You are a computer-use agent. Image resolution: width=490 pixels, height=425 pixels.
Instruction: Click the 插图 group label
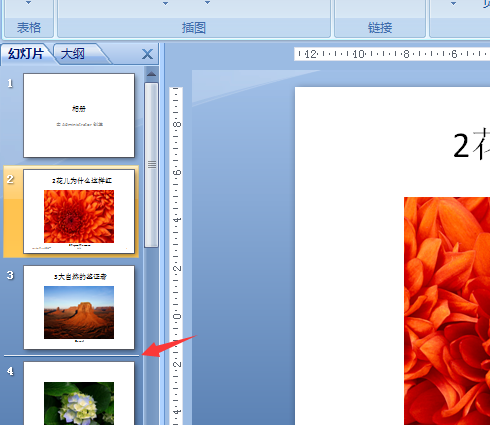click(194, 28)
